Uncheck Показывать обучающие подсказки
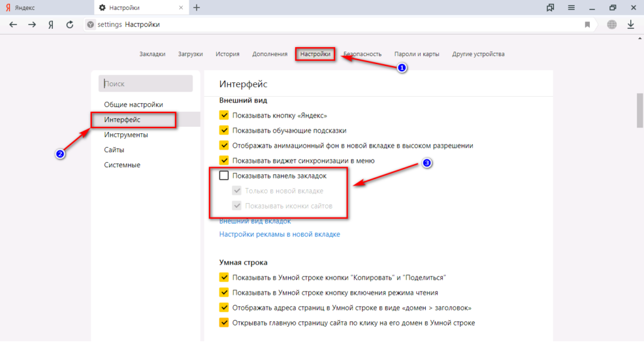The height and width of the screenshot is (362, 644). pos(224,131)
